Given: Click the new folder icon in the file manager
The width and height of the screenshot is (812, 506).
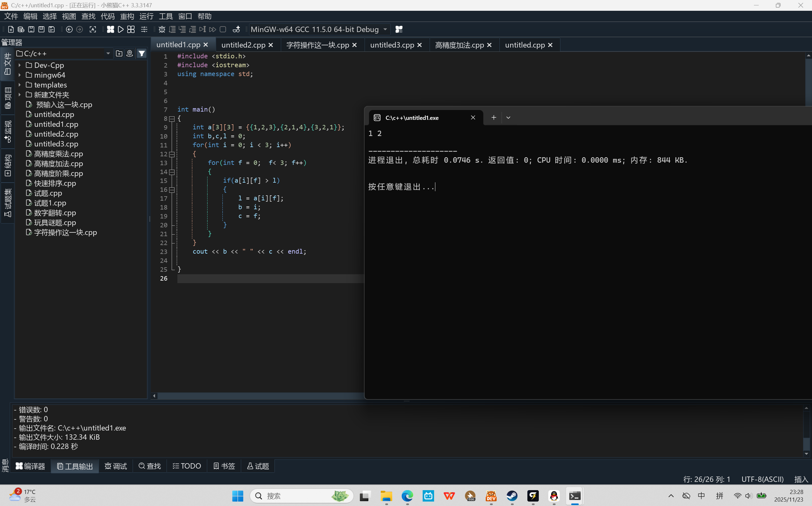Looking at the screenshot, I should (119, 54).
